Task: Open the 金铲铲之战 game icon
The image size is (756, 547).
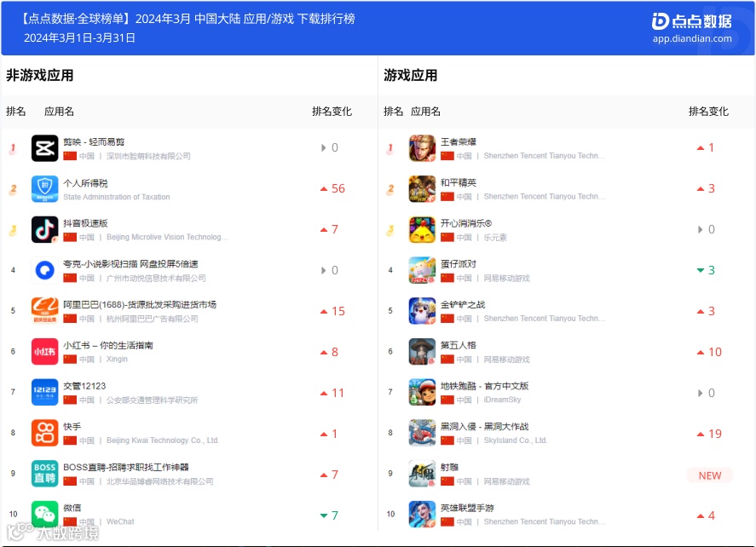Action: pos(422,311)
